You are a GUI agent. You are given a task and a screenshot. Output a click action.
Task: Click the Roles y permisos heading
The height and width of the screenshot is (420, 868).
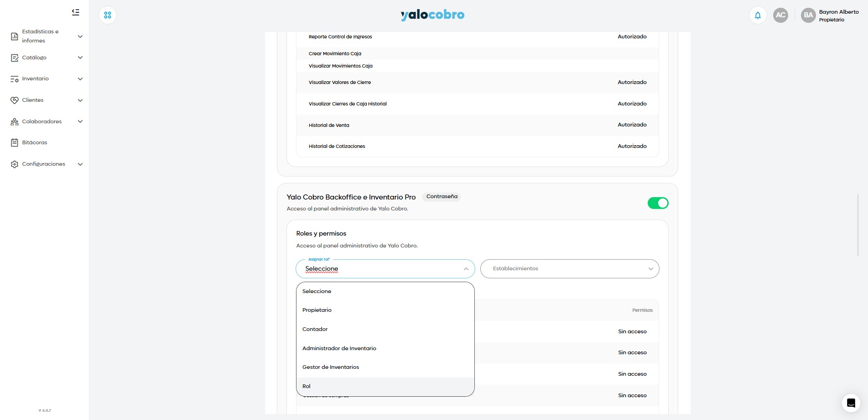point(321,233)
